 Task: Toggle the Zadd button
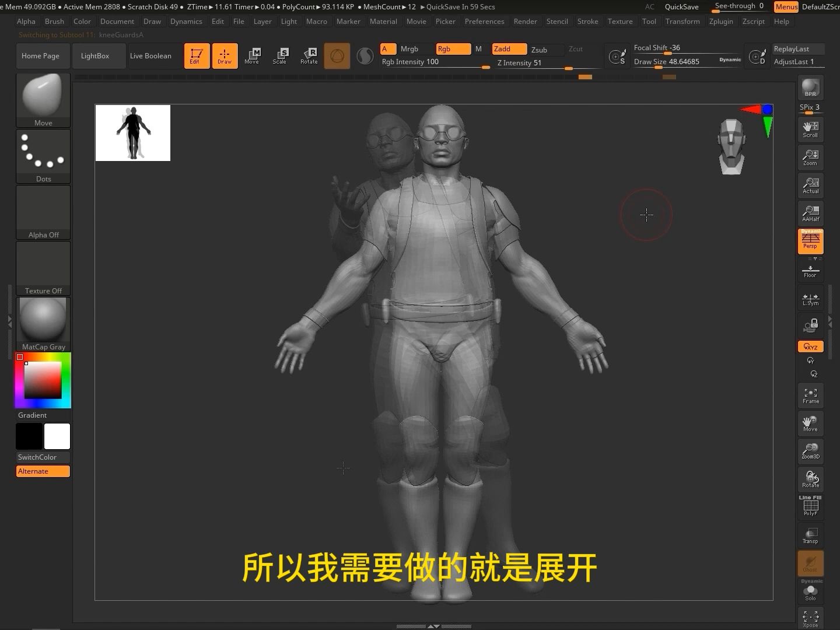pyautogui.click(x=509, y=49)
